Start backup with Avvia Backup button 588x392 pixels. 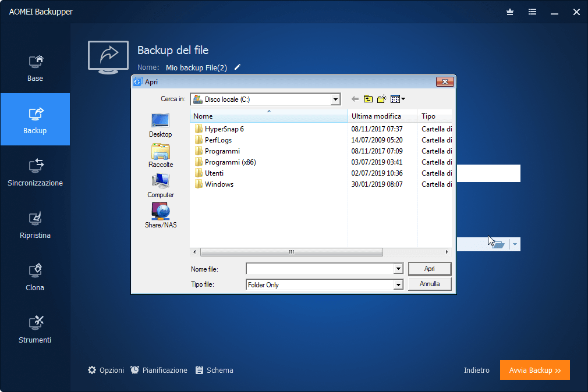535,370
